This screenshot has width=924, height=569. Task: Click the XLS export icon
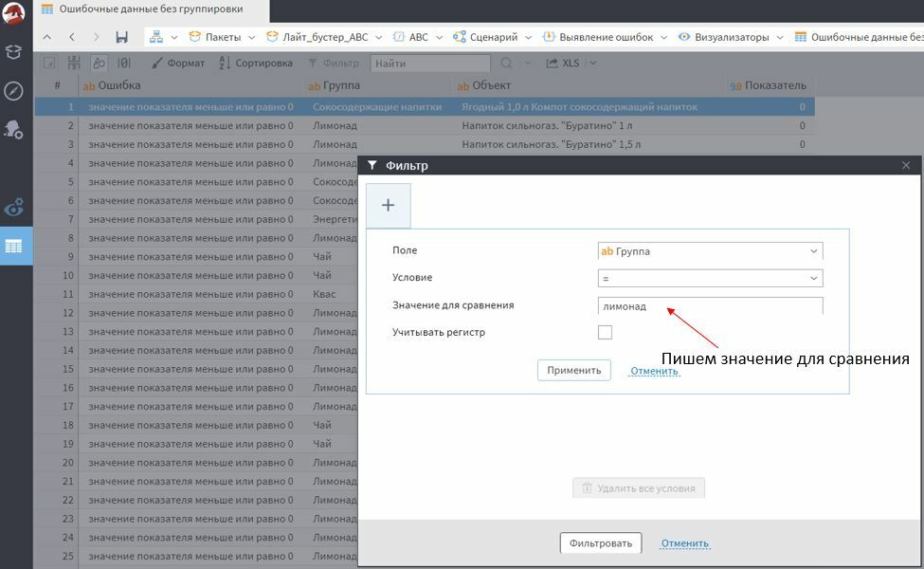tap(563, 64)
